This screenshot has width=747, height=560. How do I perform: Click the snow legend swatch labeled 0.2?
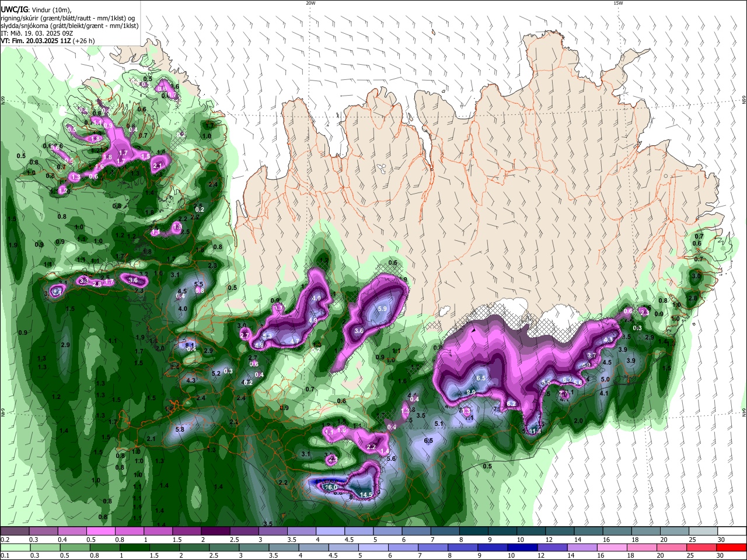point(15,531)
